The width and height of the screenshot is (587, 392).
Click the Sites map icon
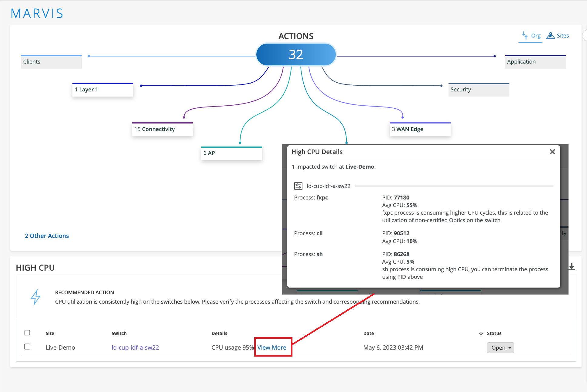pos(550,35)
